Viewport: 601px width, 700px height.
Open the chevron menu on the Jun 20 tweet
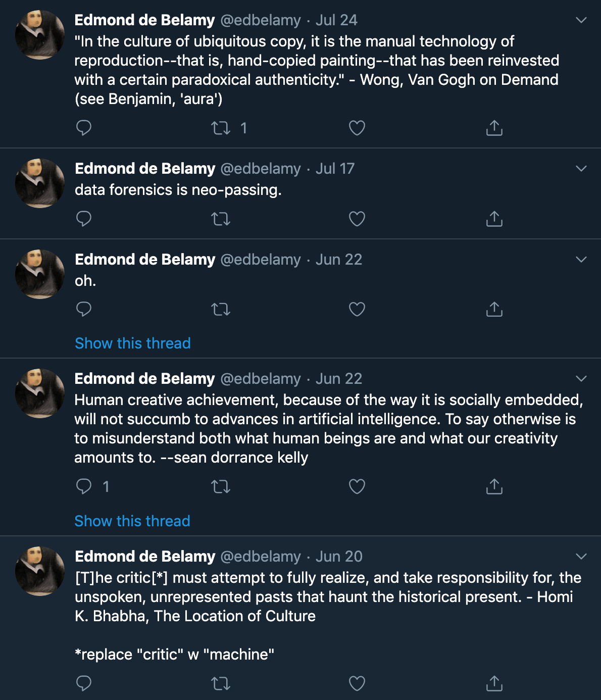coord(581,557)
